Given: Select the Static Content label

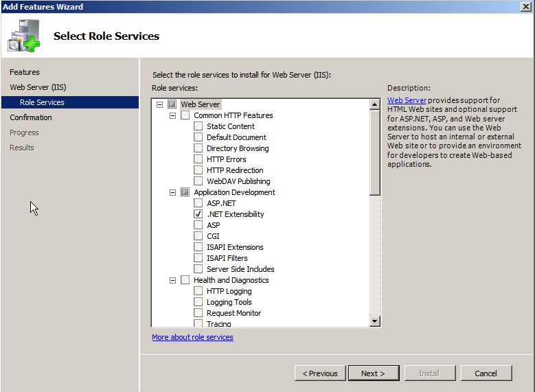Looking at the screenshot, I should pyautogui.click(x=231, y=126).
